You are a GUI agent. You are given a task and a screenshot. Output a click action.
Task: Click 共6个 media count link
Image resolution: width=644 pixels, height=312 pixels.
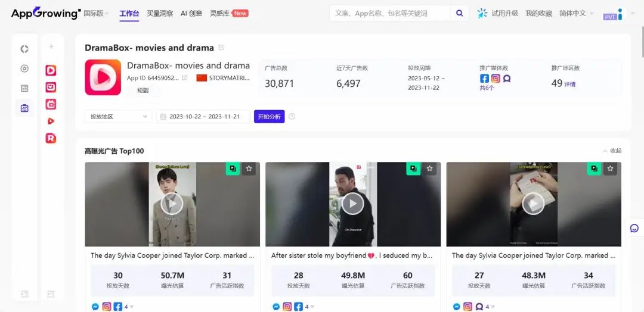pos(487,88)
